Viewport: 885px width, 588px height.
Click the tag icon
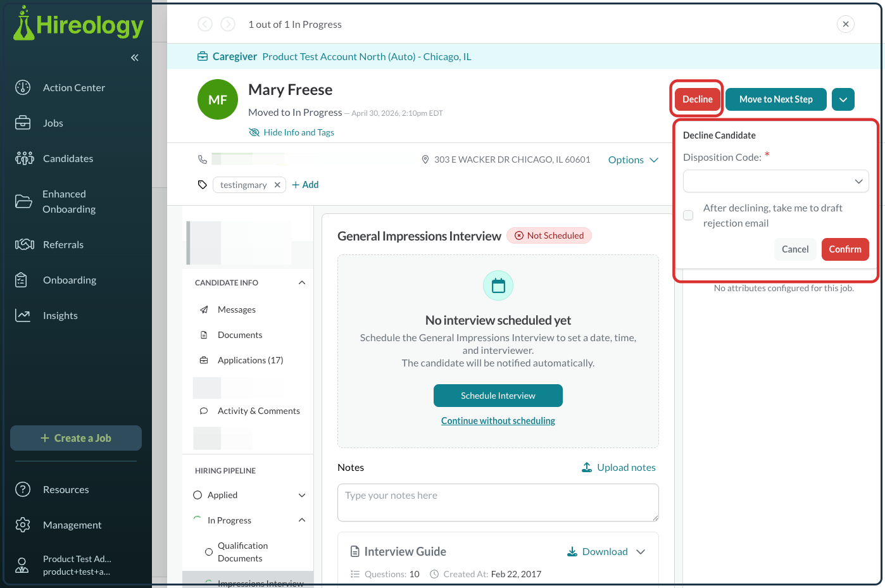click(x=203, y=185)
